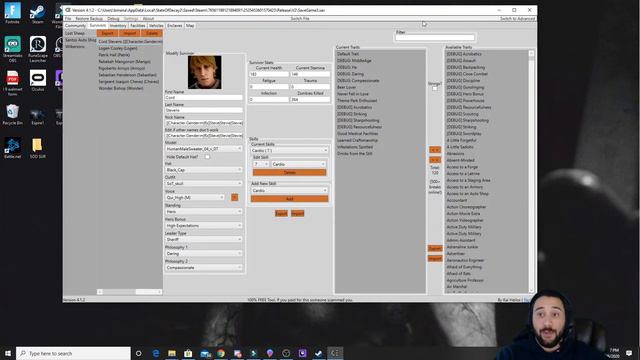
Task: Delete the selected Cardio skill
Action: 289,173
